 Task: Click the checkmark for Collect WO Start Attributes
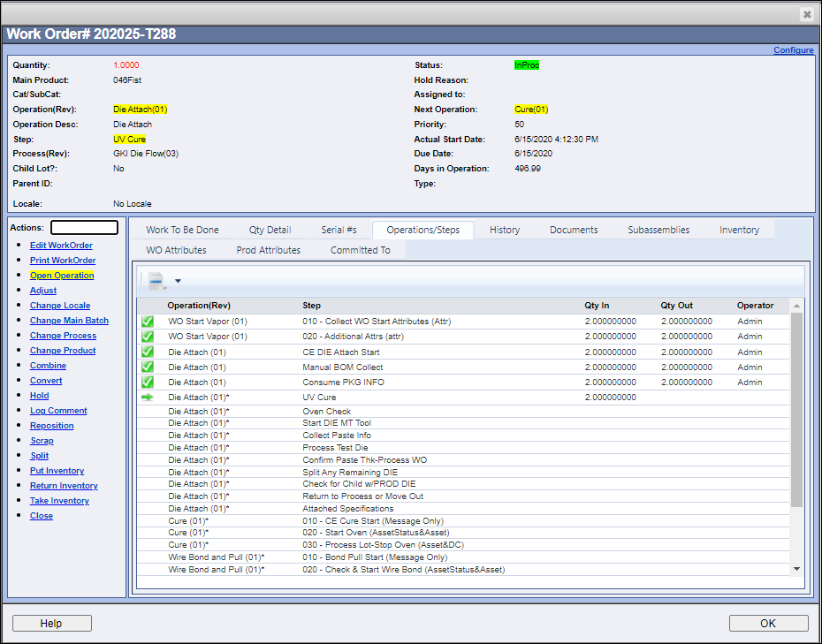(146, 322)
